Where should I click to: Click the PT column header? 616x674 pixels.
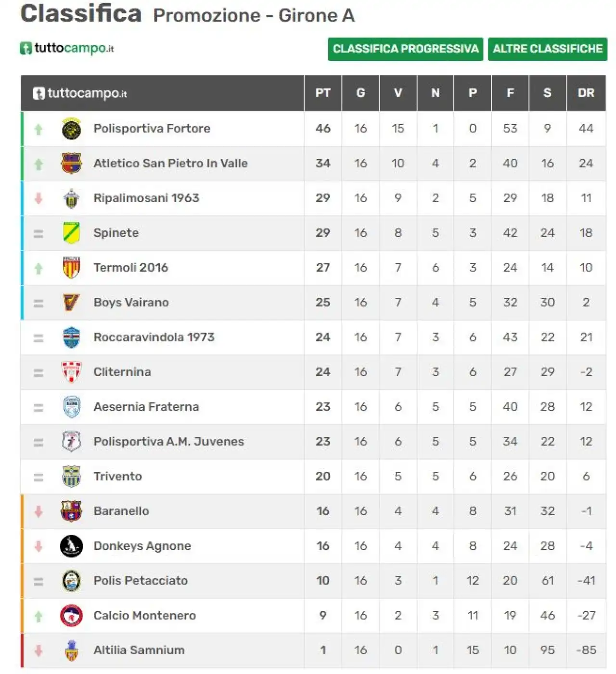[323, 93]
